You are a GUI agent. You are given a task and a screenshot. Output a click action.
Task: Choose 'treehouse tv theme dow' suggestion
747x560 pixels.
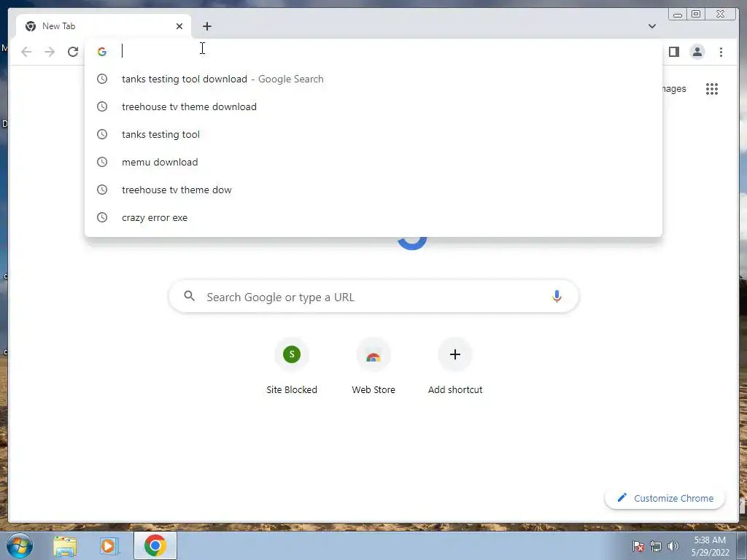click(x=373, y=190)
